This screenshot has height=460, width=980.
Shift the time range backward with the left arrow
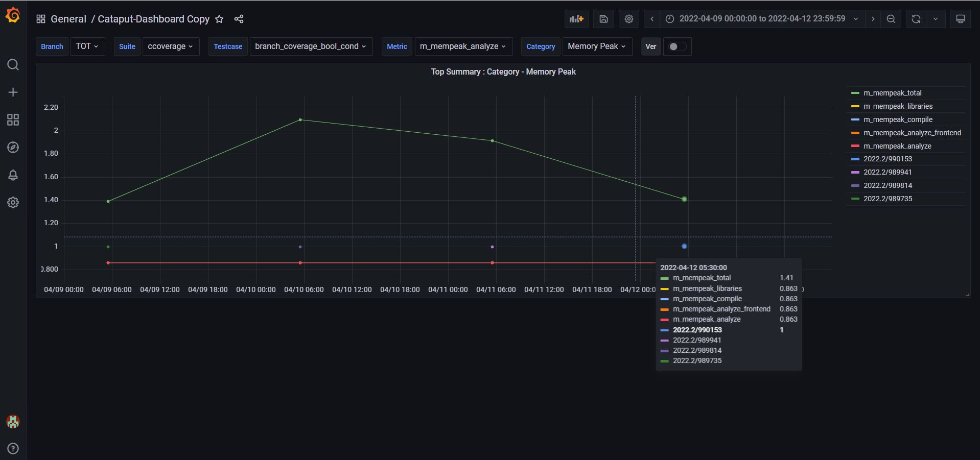[x=651, y=18]
